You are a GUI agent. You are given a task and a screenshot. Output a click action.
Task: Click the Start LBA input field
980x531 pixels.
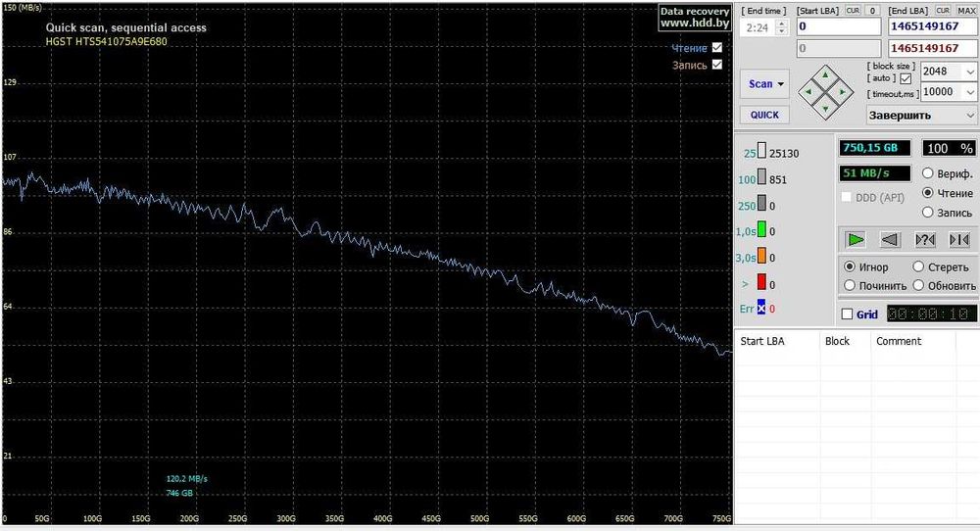tap(839, 26)
